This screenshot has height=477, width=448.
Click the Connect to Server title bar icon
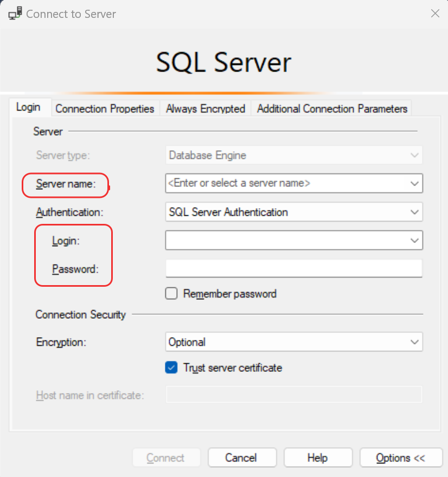[15, 14]
